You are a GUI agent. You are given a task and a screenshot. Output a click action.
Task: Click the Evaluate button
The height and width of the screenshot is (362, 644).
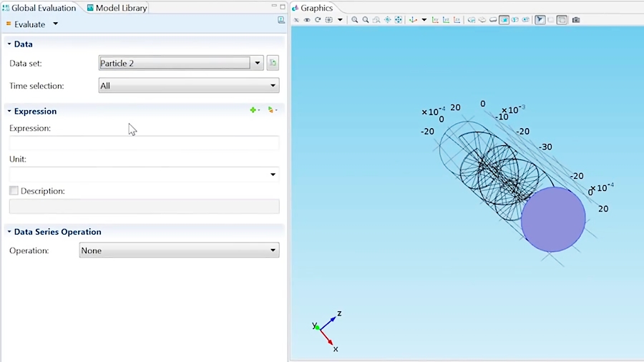tap(26, 24)
